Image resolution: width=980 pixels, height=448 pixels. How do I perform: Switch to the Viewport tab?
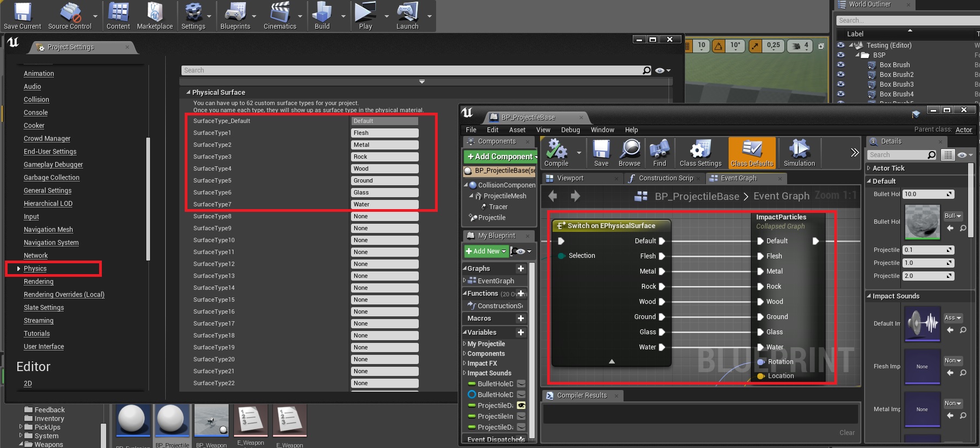[570, 178]
